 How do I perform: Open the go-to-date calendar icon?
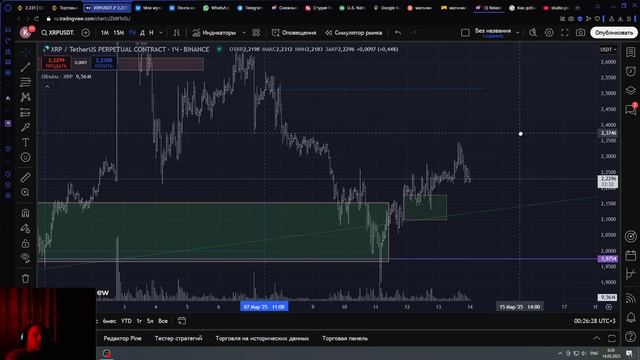(x=182, y=321)
